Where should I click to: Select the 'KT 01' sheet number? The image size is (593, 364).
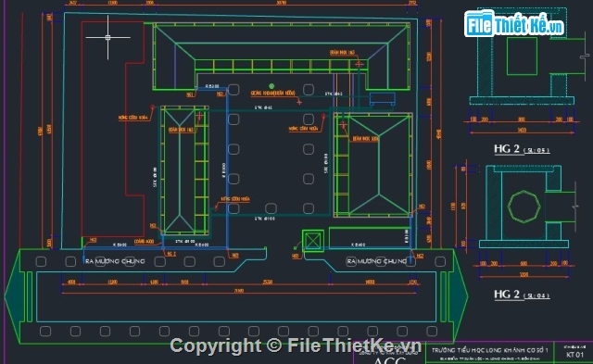tap(574, 355)
